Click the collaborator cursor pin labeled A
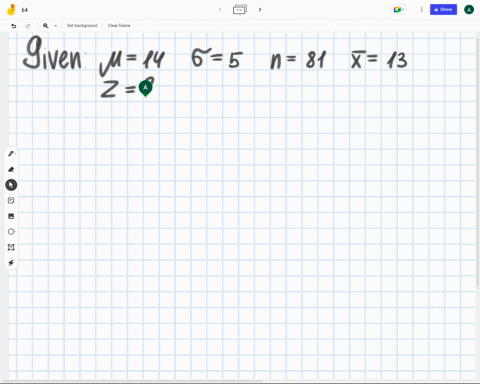The height and width of the screenshot is (384, 480). click(x=145, y=88)
